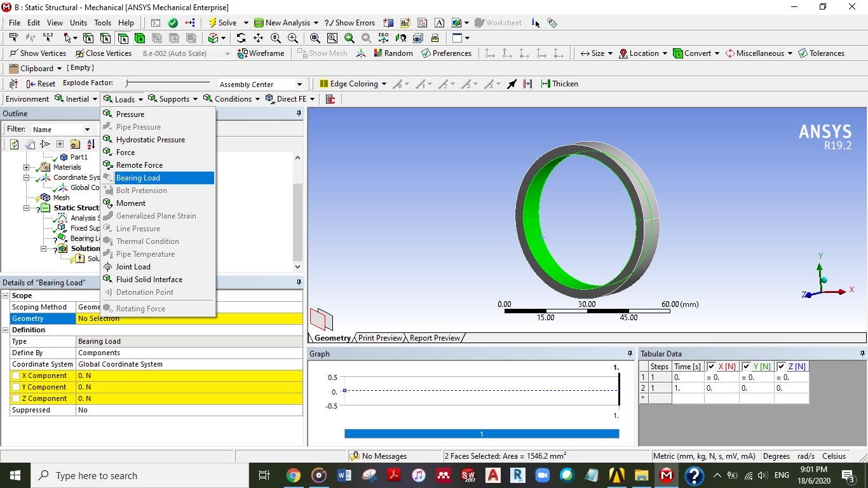Image resolution: width=868 pixels, height=488 pixels.
Task: Select Bearing Load in the Loads menu
Action: (x=158, y=178)
